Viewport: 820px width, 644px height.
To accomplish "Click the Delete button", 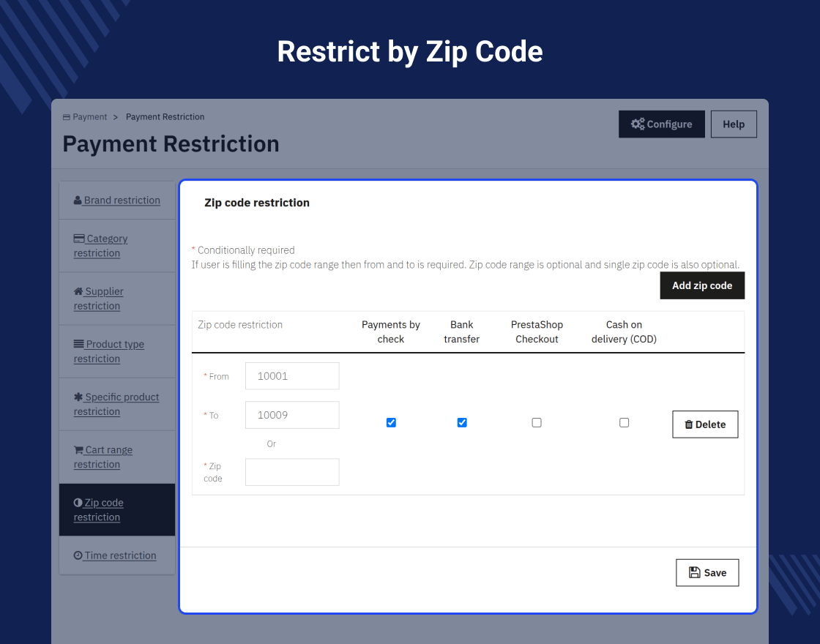I will click(705, 424).
